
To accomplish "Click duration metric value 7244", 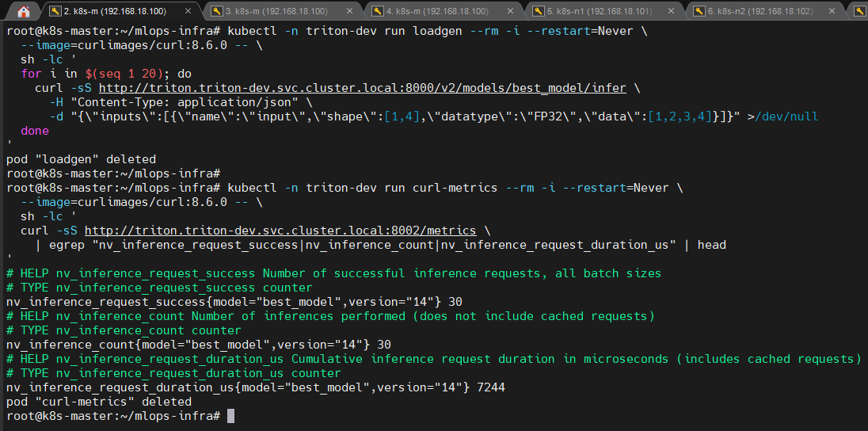I will 491,387.
